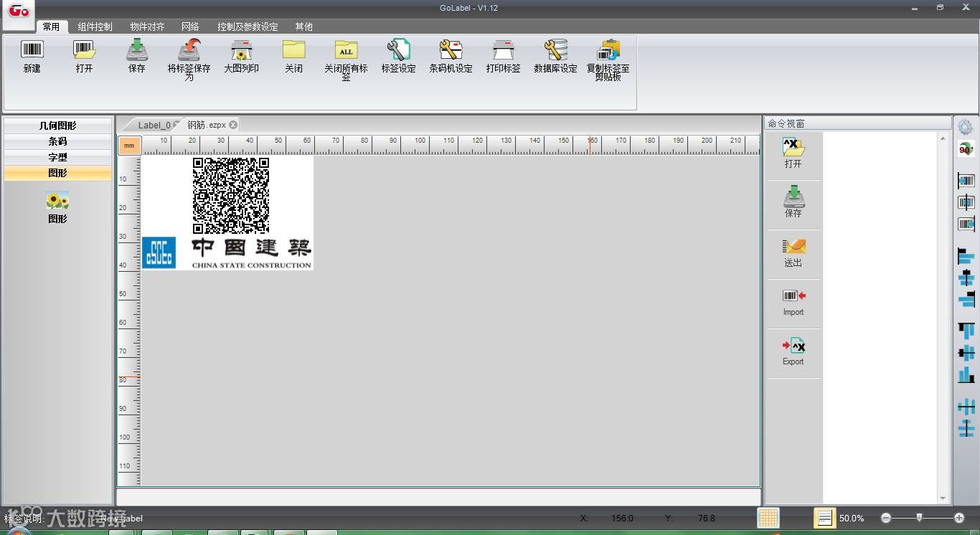Select the QR code on the label
Viewport: 980px width, 535px height.
coord(231,196)
